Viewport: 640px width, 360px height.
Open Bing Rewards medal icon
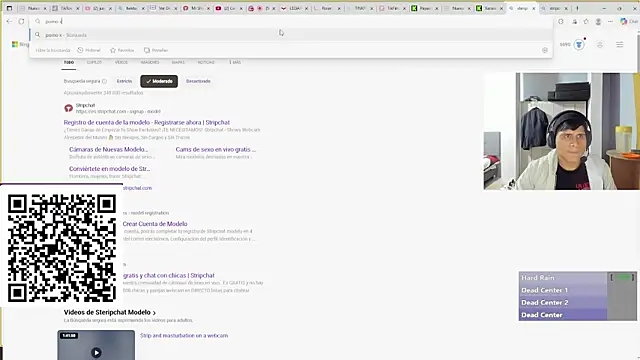tap(579, 44)
